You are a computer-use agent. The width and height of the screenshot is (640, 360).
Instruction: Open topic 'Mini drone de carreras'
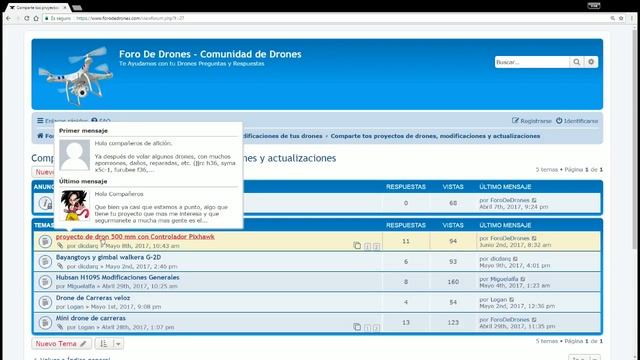pyautogui.click(x=91, y=318)
